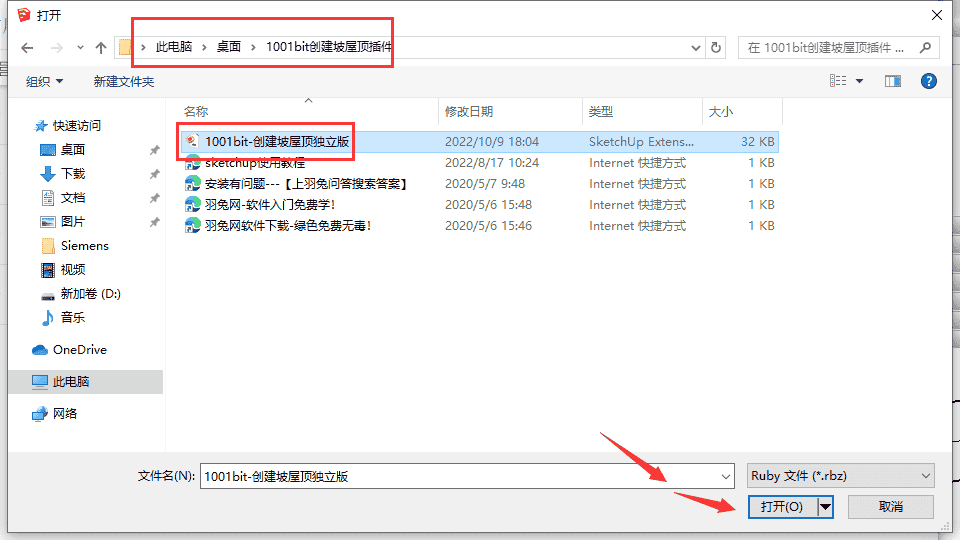Click the folder icon in the address bar
This screenshot has width=960, height=540.
coord(124,47)
